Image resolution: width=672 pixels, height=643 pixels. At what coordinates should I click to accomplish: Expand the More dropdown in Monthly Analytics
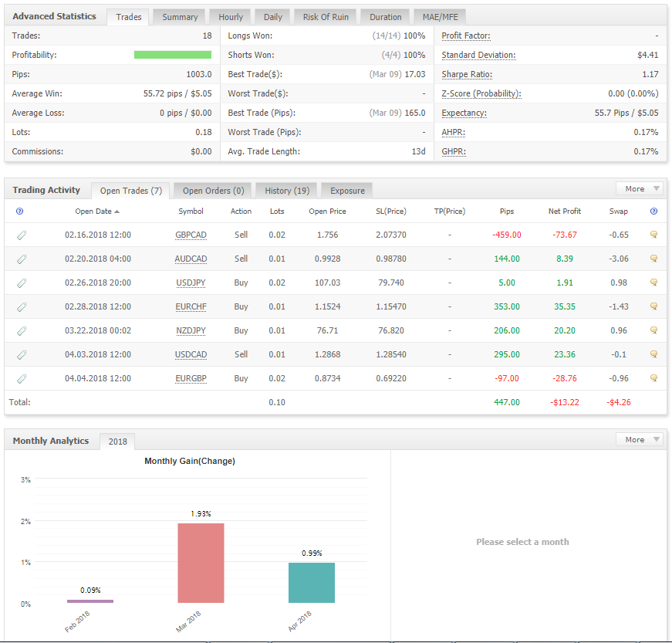(639, 439)
